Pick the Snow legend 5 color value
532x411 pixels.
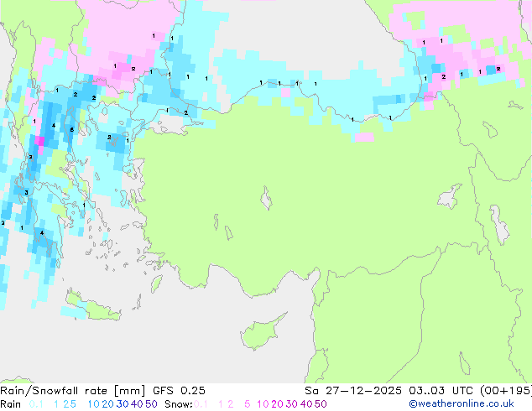[248, 404]
